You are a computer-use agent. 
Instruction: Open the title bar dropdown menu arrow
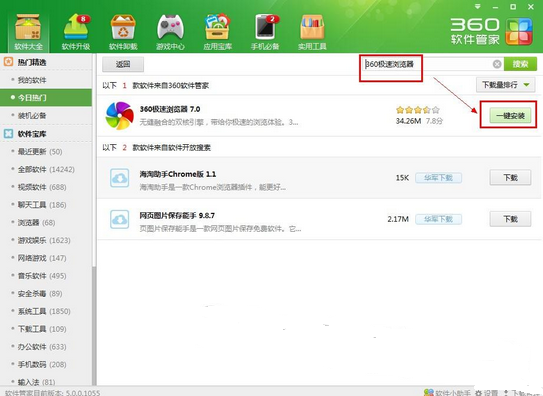coord(477,7)
